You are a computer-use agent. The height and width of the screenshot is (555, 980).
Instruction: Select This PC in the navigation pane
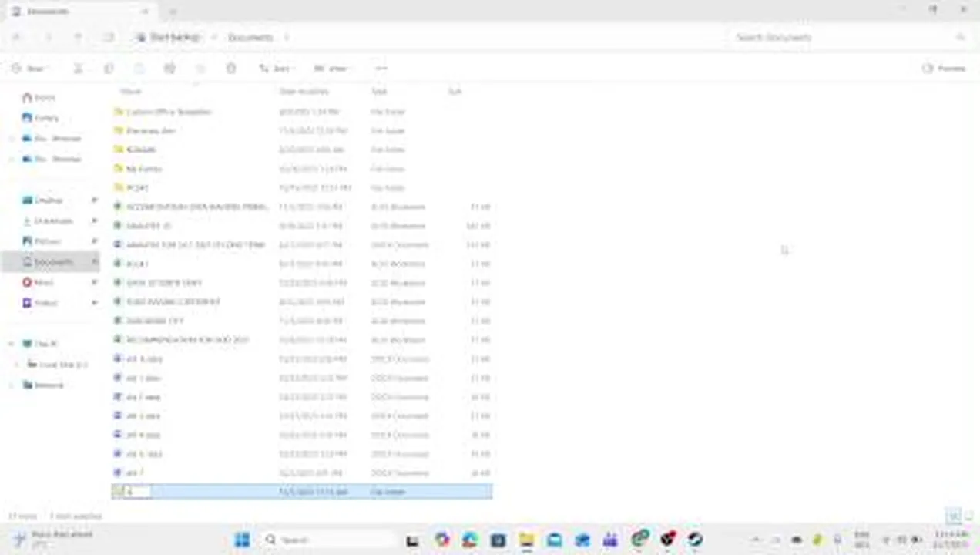click(x=41, y=344)
